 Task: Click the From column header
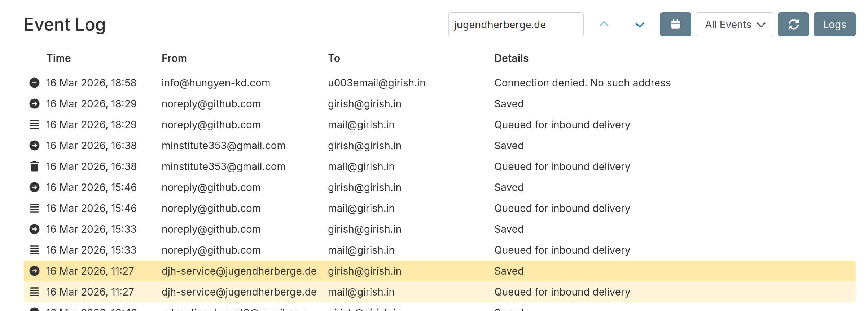pyautogui.click(x=174, y=58)
